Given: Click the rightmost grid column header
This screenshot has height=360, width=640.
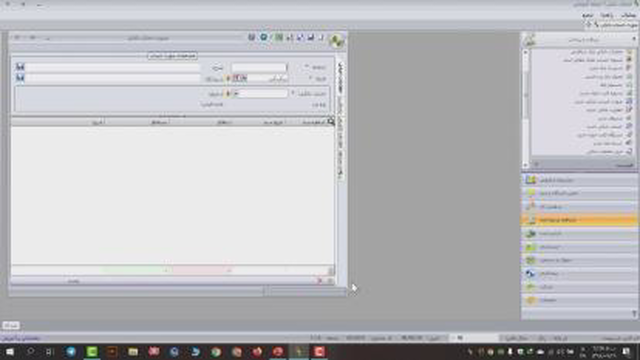Looking at the screenshot, I should tap(313, 122).
